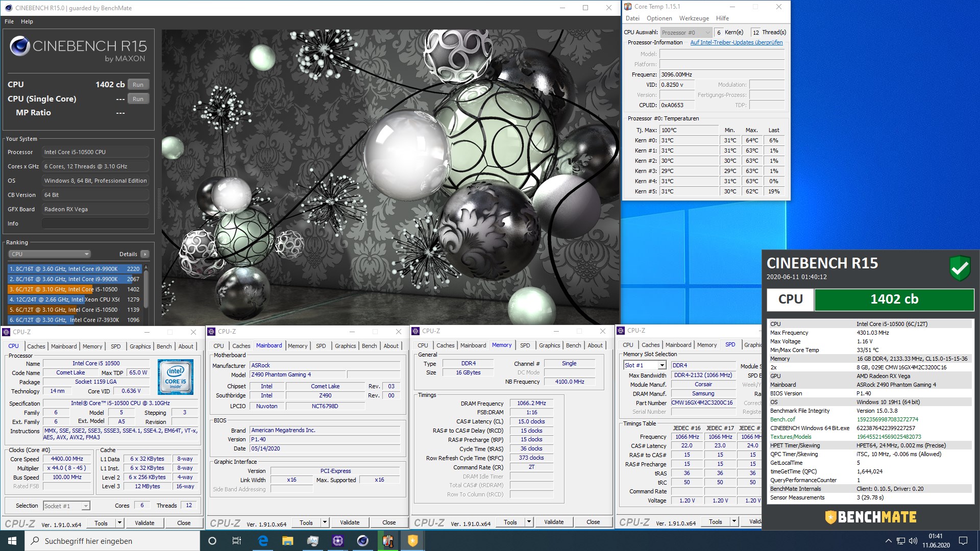Viewport: 980px width, 551px height.
Task: Switch to Bench tab in CPU-Z Mainboard window
Action: (x=369, y=346)
